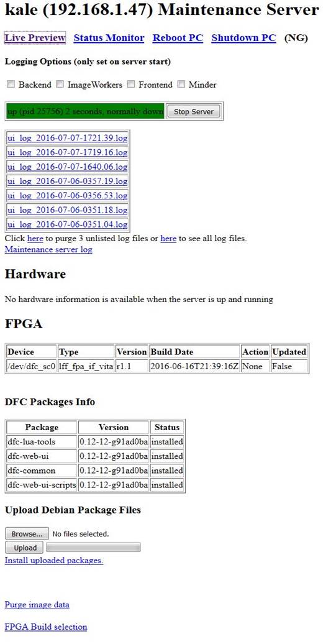Click the upload progress bar
The image size is (331, 644).
[x=94, y=548]
